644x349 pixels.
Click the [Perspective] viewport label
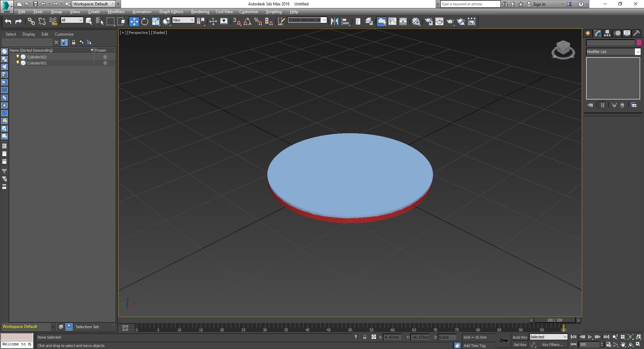[139, 33]
